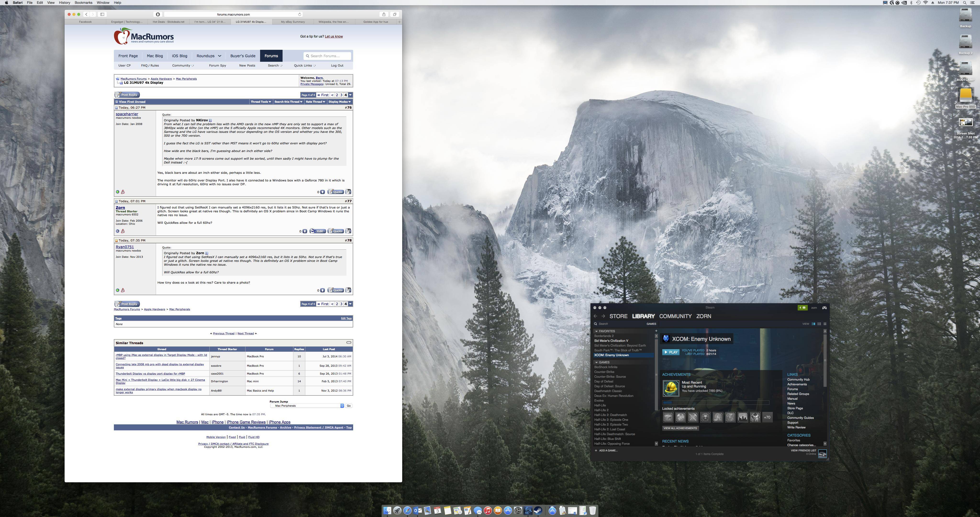Open Thread Tools dropdown
Screen dimensions: 980x517
261,102
